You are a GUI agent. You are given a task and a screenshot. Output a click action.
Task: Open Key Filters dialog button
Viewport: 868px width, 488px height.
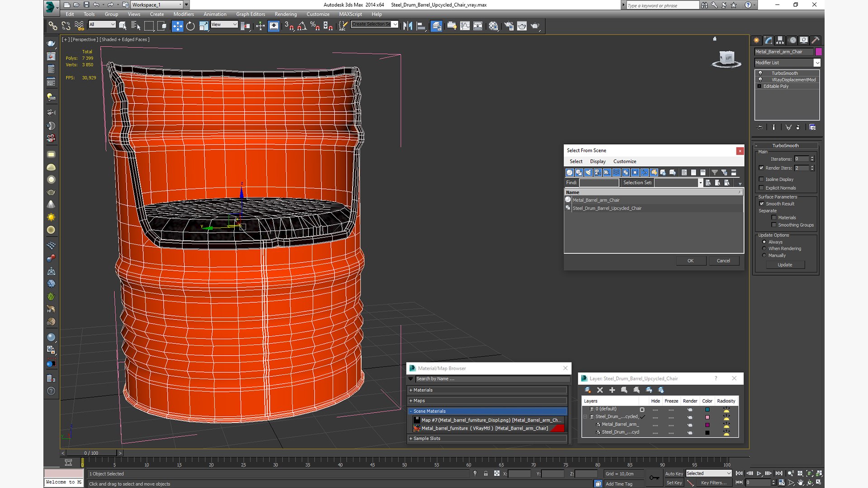click(713, 483)
